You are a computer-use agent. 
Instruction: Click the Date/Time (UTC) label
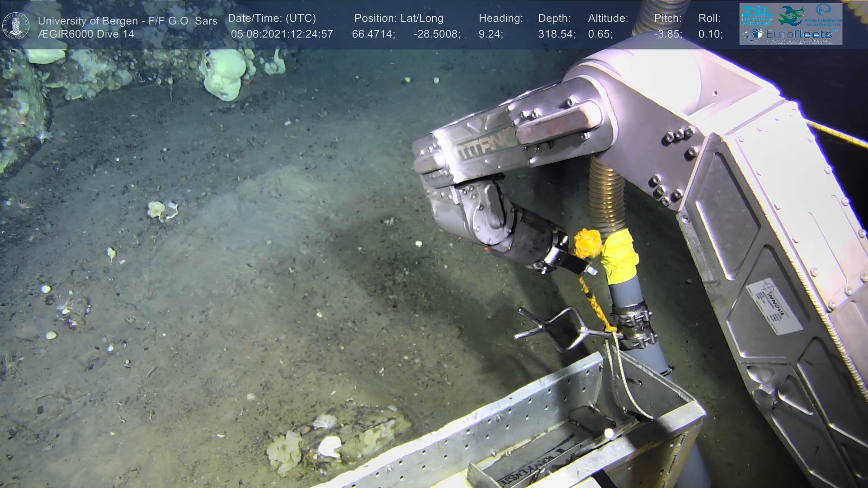point(272,19)
